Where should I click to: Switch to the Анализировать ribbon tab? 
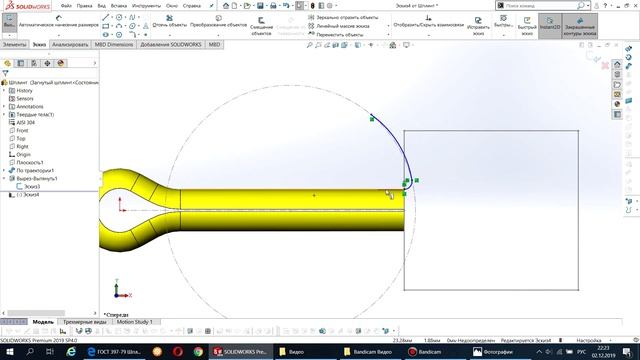[70, 44]
